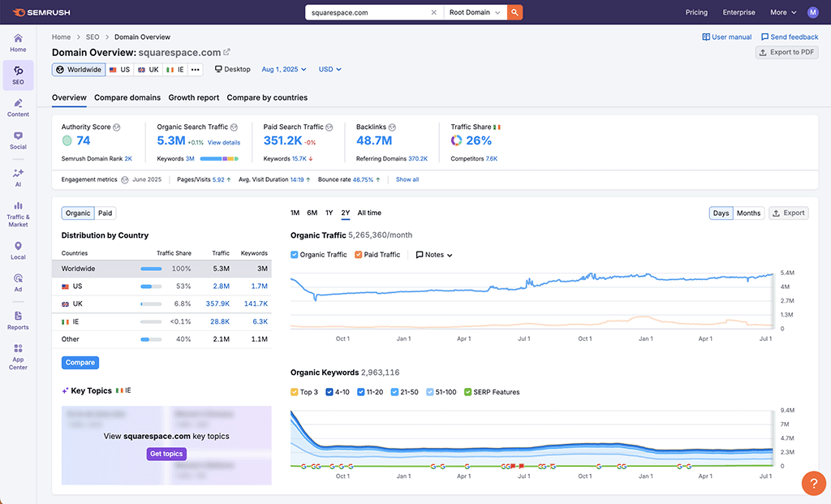Viewport: 831px width, 504px height.
Task: Click the Semrush logo
Action: (x=41, y=12)
